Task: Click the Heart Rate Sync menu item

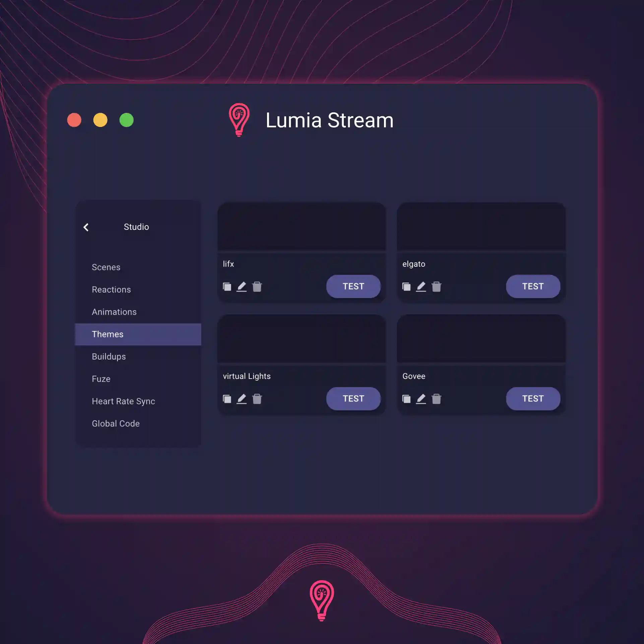Action: [123, 401]
